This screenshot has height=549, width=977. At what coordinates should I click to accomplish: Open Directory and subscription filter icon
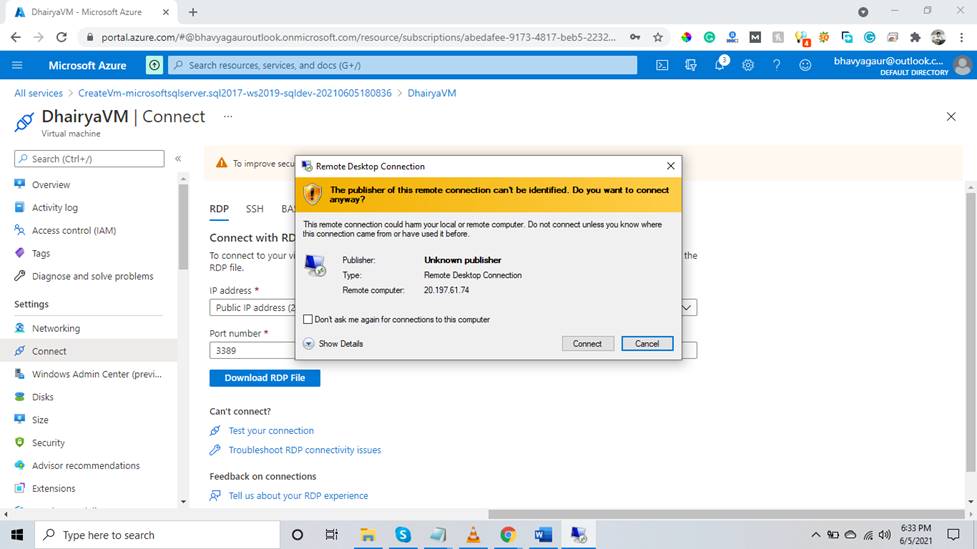[x=690, y=65]
